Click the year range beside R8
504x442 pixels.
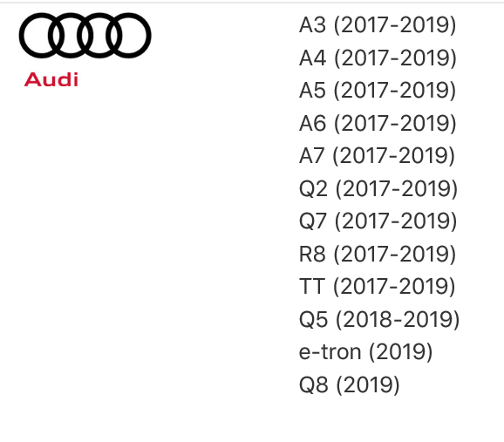pos(395,254)
